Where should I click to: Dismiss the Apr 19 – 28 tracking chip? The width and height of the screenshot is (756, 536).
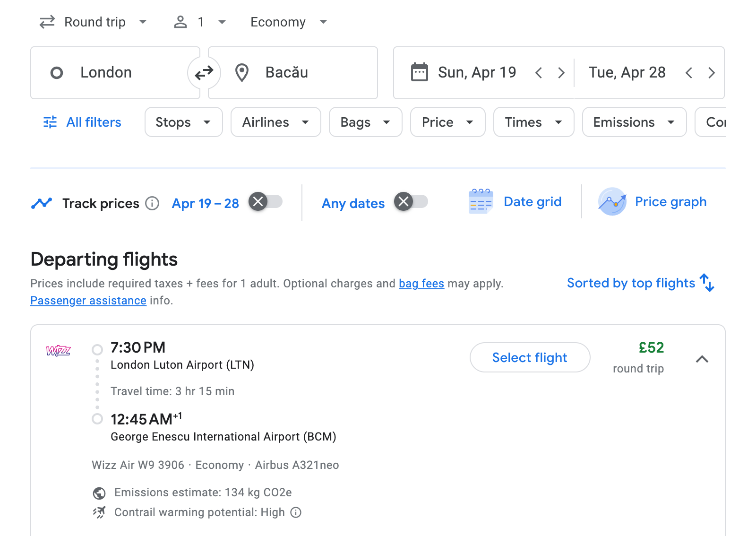258,201
